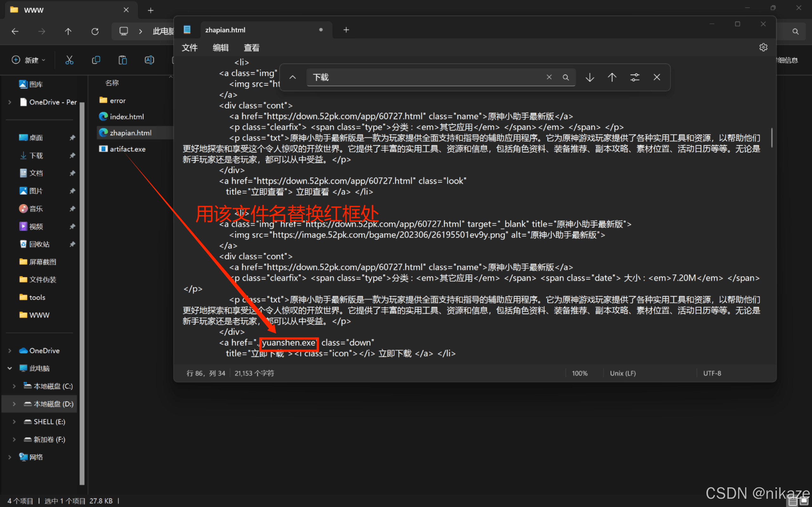Collapse the 此电脑 tree node
Viewport: 812px width, 507px height.
pyautogui.click(x=10, y=368)
